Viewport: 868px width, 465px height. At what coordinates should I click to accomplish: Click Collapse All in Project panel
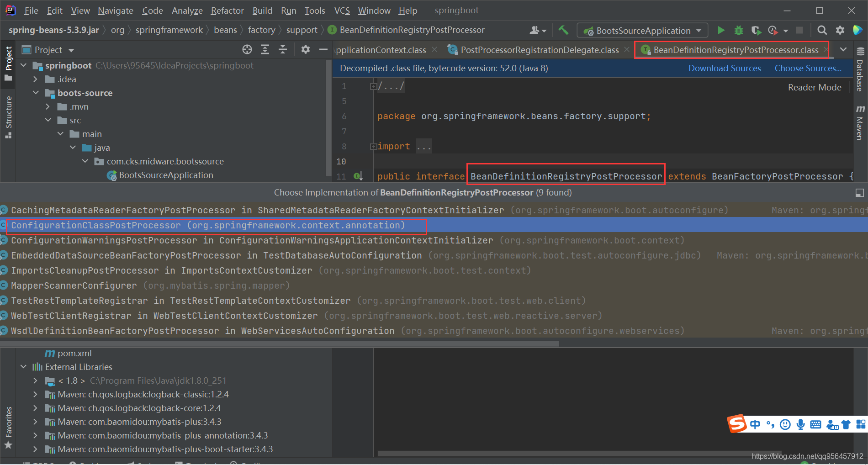click(x=283, y=49)
